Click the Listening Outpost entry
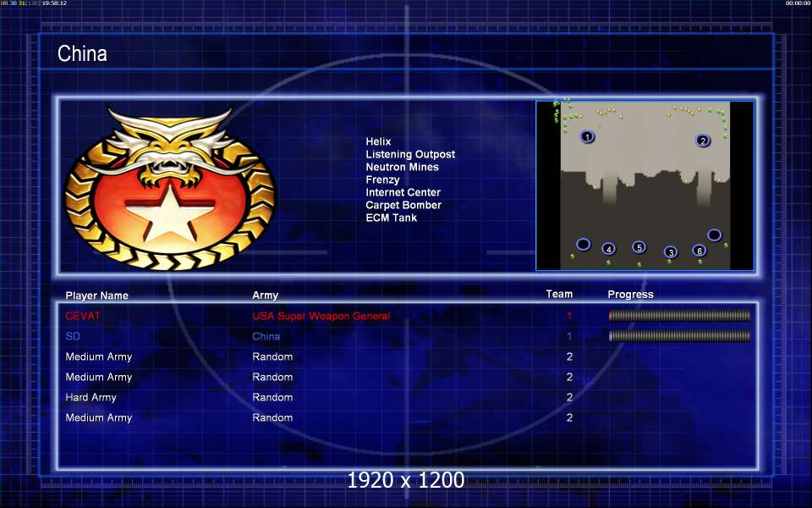Viewport: 812px width, 508px height. point(410,154)
